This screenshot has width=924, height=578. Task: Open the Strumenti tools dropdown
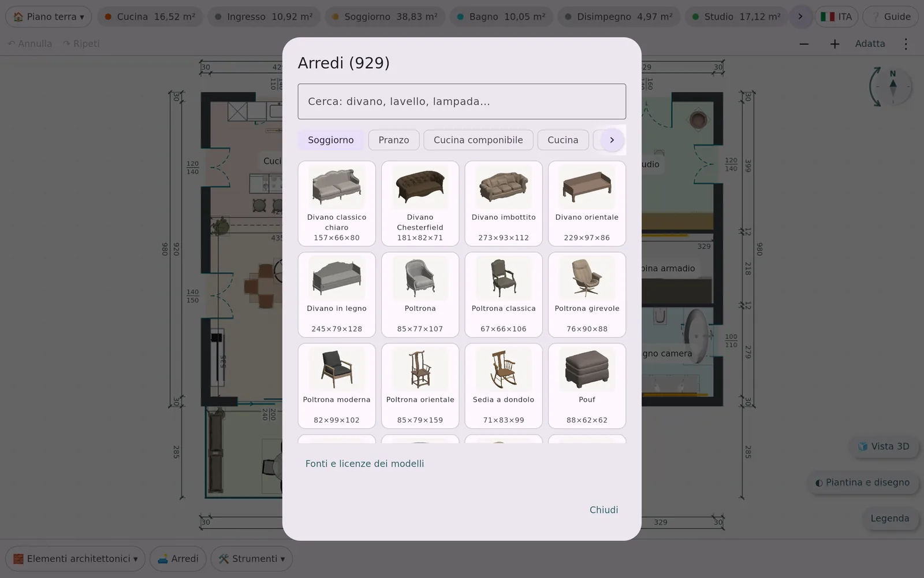click(251, 559)
